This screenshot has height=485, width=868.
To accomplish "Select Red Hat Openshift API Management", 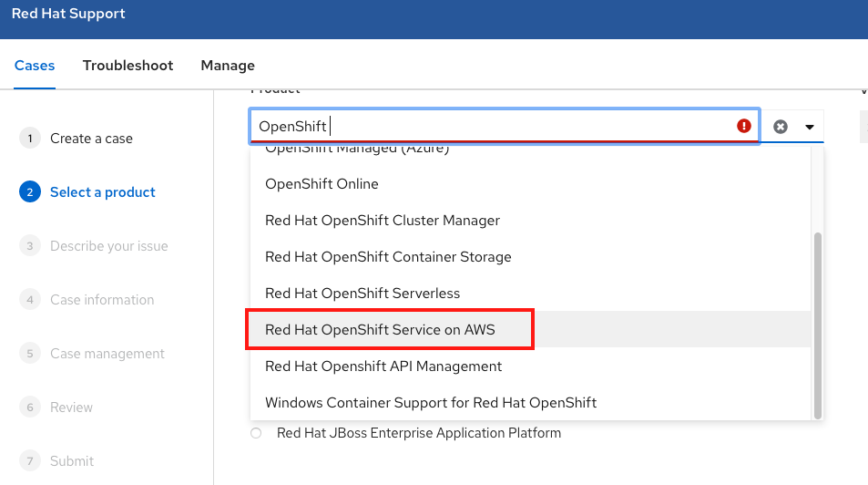I will [x=383, y=366].
